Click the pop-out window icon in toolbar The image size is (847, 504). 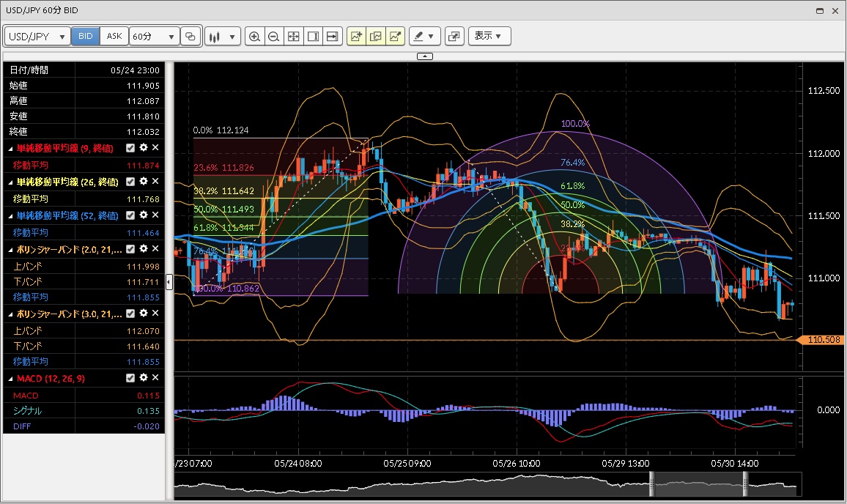454,36
